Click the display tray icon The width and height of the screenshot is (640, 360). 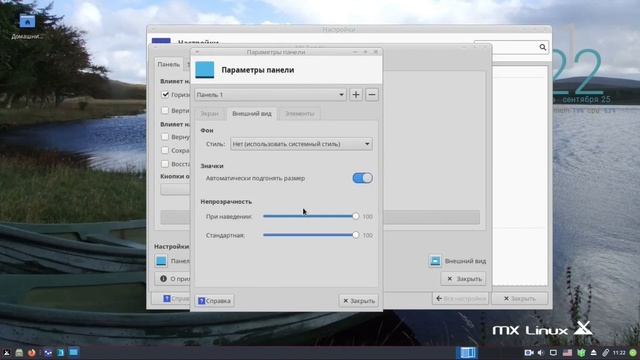[553, 353]
